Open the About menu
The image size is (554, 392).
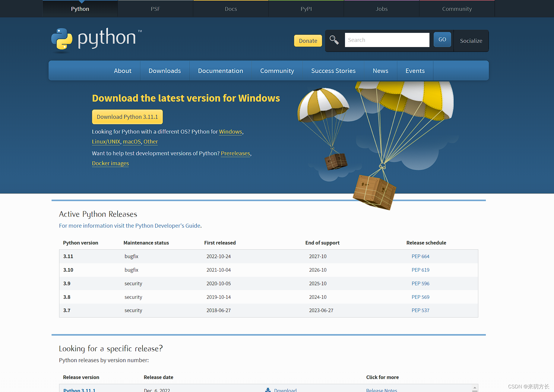click(x=122, y=71)
